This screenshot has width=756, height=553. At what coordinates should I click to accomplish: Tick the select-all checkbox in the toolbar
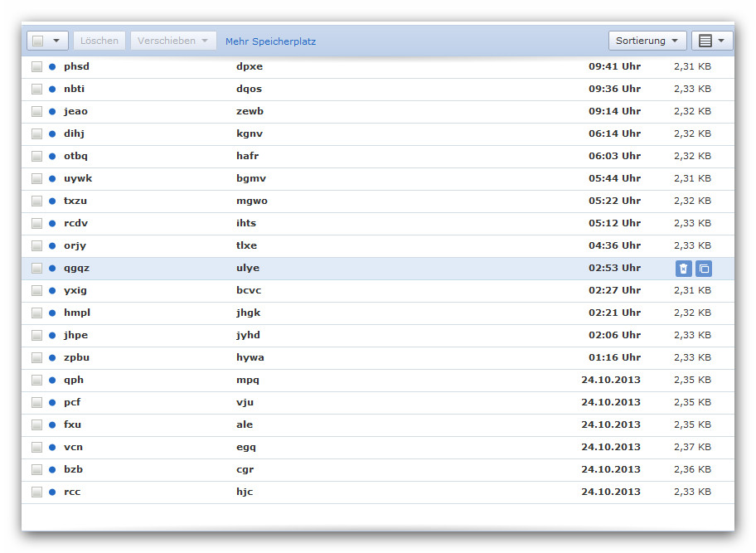[x=37, y=41]
